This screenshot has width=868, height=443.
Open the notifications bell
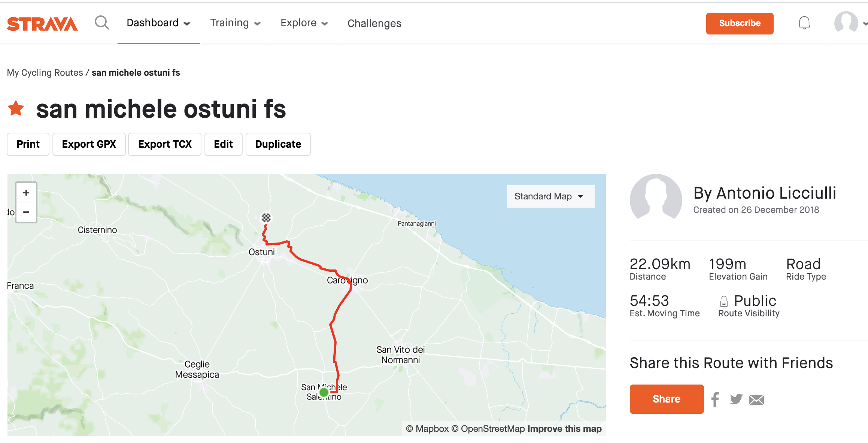tap(804, 23)
